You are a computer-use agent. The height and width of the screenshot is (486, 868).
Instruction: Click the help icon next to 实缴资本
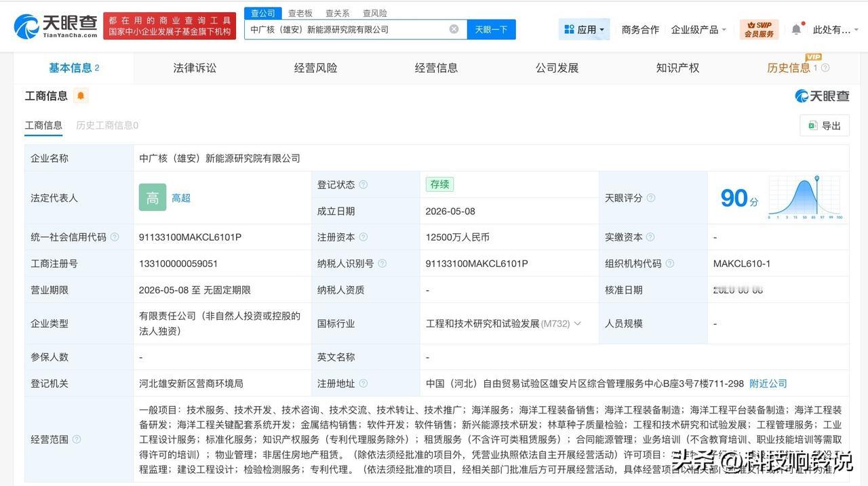point(651,237)
